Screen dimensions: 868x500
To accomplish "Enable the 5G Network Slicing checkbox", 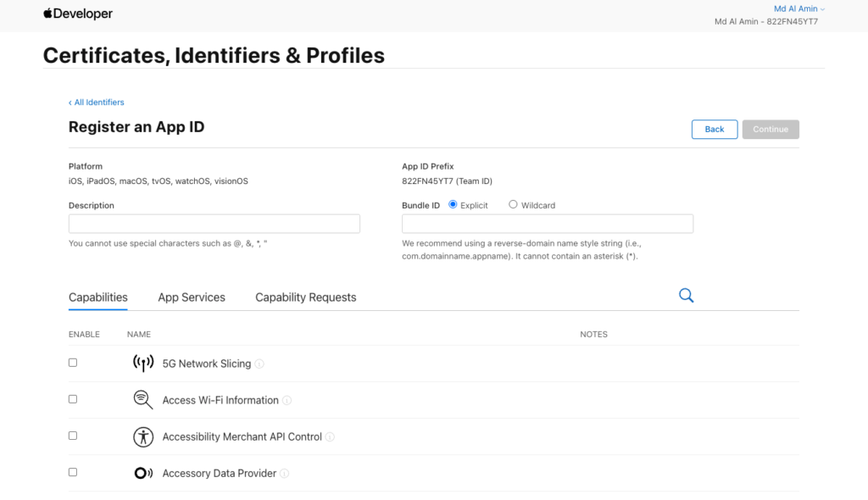I will click(73, 363).
